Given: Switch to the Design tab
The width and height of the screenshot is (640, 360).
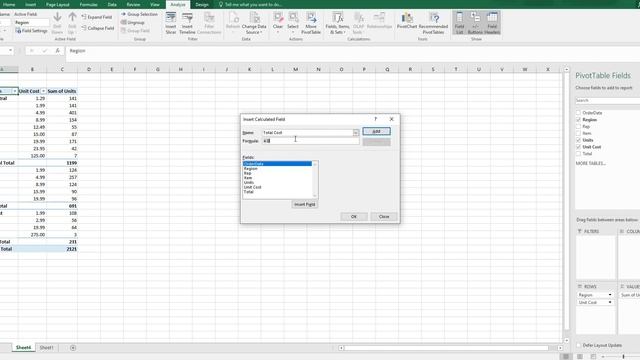Looking at the screenshot, I should [x=202, y=4].
